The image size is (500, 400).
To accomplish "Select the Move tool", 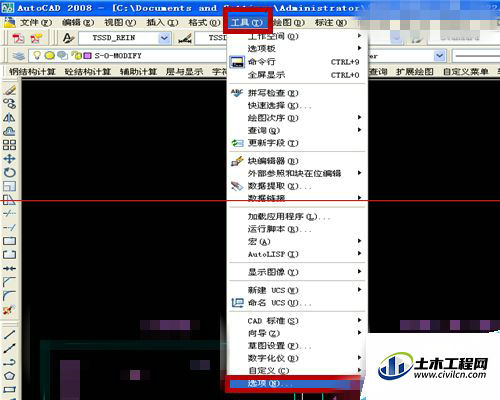I will pyautogui.click(x=9, y=158).
